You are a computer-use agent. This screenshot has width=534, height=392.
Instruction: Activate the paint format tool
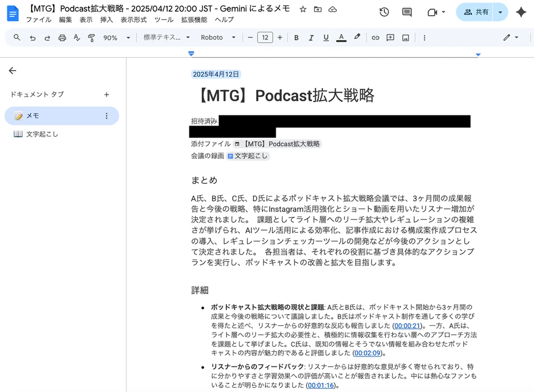tap(92, 38)
